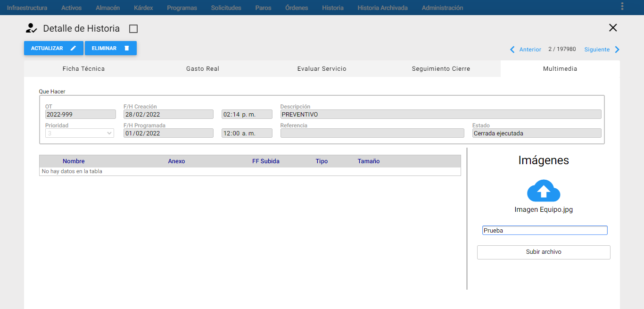The width and height of the screenshot is (644, 309).
Task: Sort table by Tamaño column
Action: click(369, 161)
